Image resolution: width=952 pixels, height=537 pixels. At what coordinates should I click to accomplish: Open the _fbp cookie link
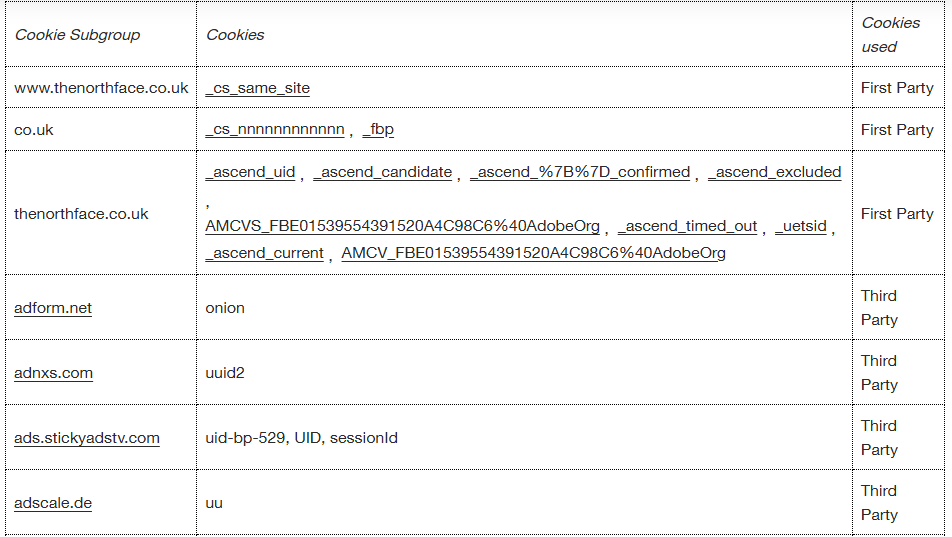pos(378,130)
